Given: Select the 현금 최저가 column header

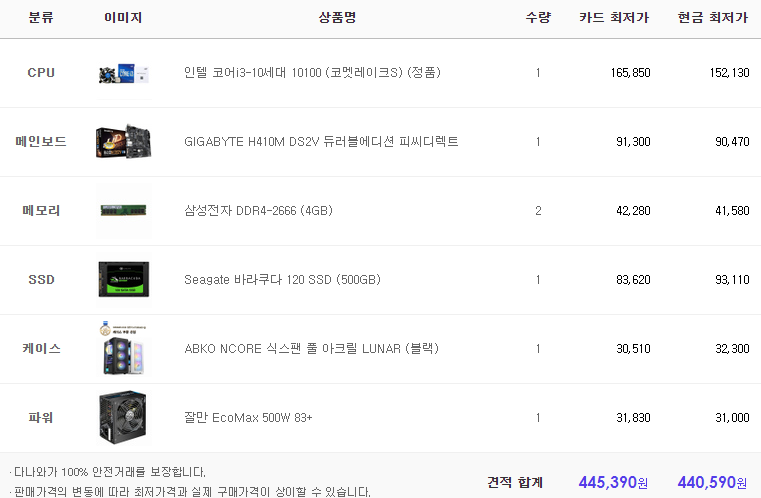Looking at the screenshot, I should point(713,17).
